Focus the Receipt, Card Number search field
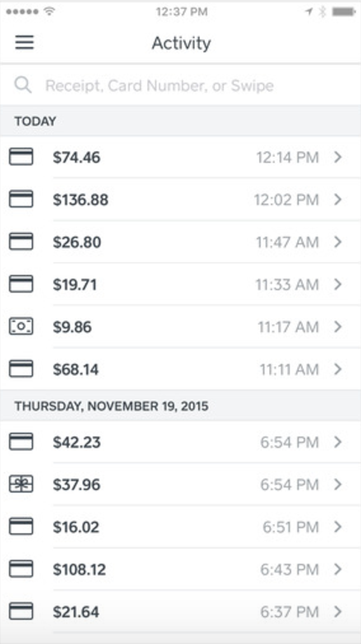 tap(180, 85)
